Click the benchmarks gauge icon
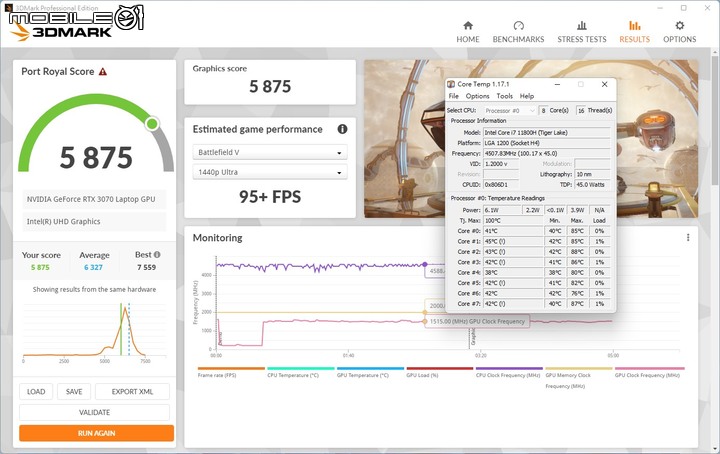This screenshot has height=454, width=720. (518, 25)
